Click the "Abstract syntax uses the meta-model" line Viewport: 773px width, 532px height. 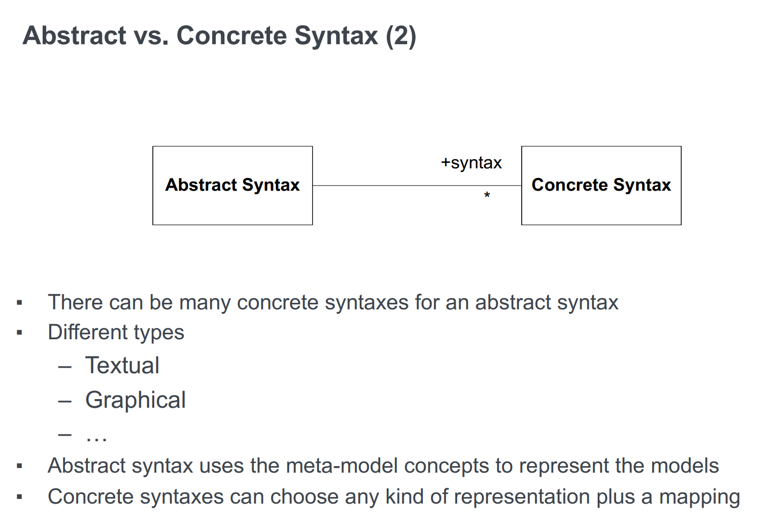pos(383,466)
